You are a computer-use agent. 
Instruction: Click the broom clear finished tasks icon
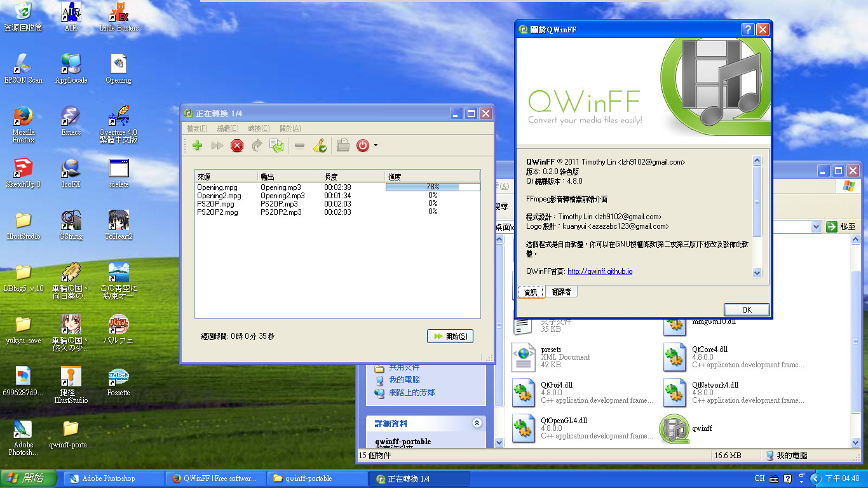tap(320, 146)
